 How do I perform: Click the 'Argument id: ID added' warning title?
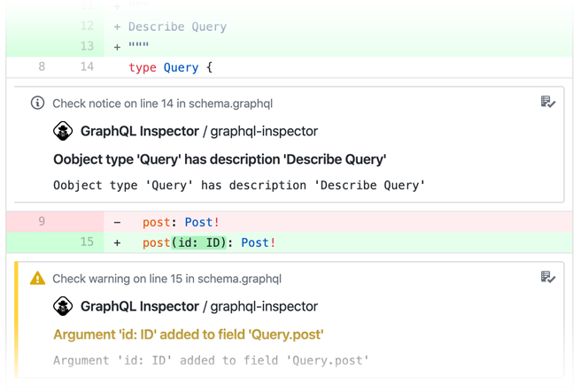click(x=188, y=334)
